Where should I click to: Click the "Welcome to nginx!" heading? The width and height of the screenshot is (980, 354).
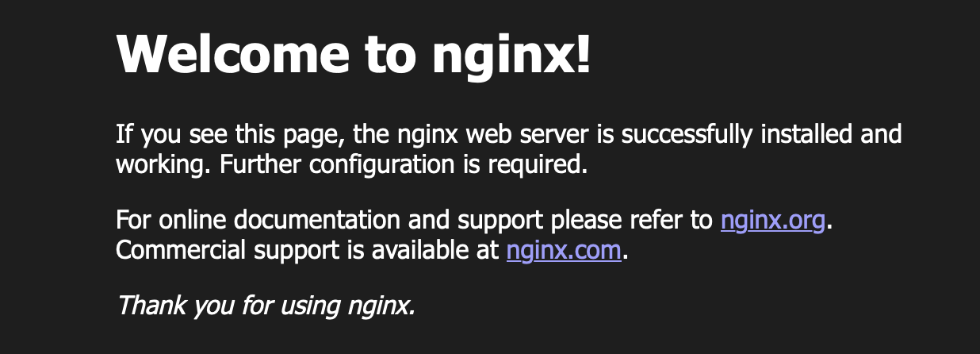(354, 54)
